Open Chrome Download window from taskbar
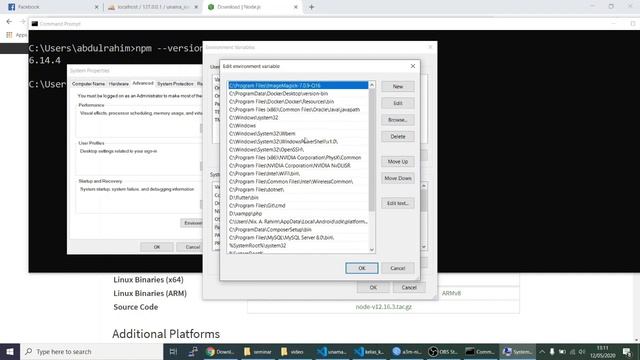Image resolution: width=640 pixels, height=360 pixels. (220, 351)
